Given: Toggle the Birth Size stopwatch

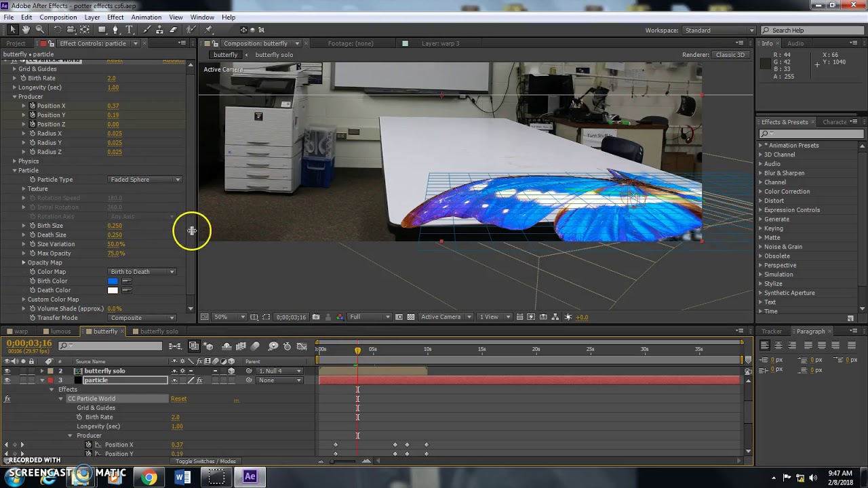Looking at the screenshot, I should pyautogui.click(x=32, y=226).
